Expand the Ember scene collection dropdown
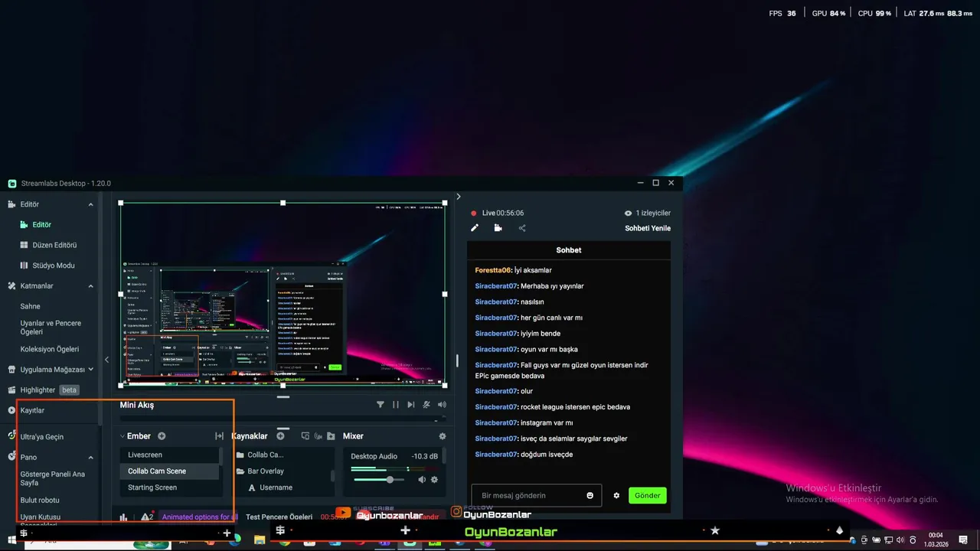Viewport: 980px width, 551px height. pos(122,436)
